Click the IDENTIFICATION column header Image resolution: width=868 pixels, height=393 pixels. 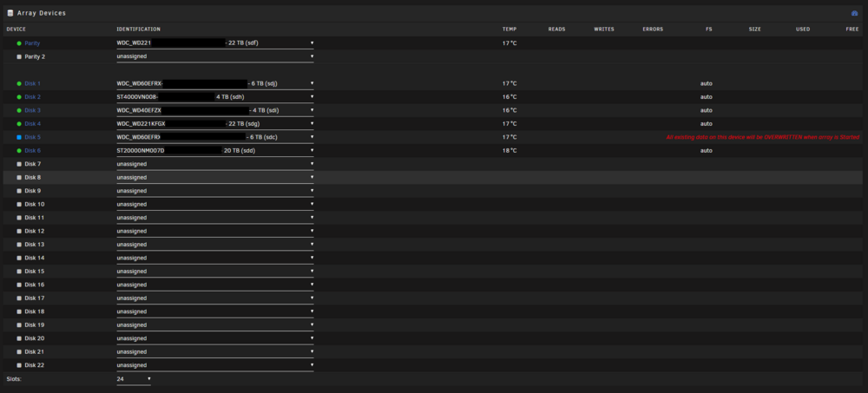[x=138, y=29]
